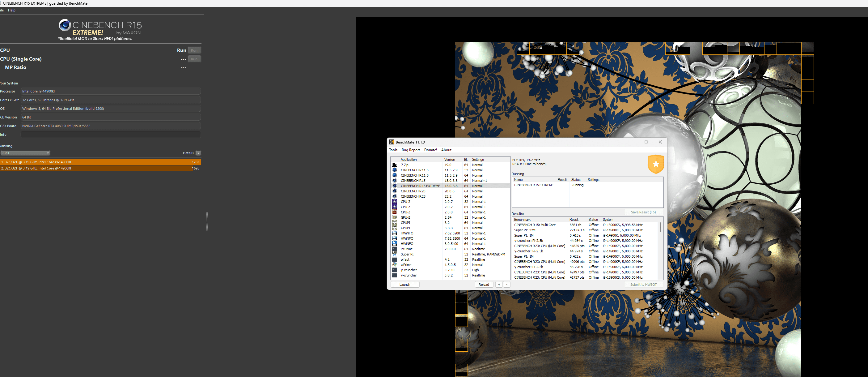
Task: Click the Reload button
Action: 484,285
